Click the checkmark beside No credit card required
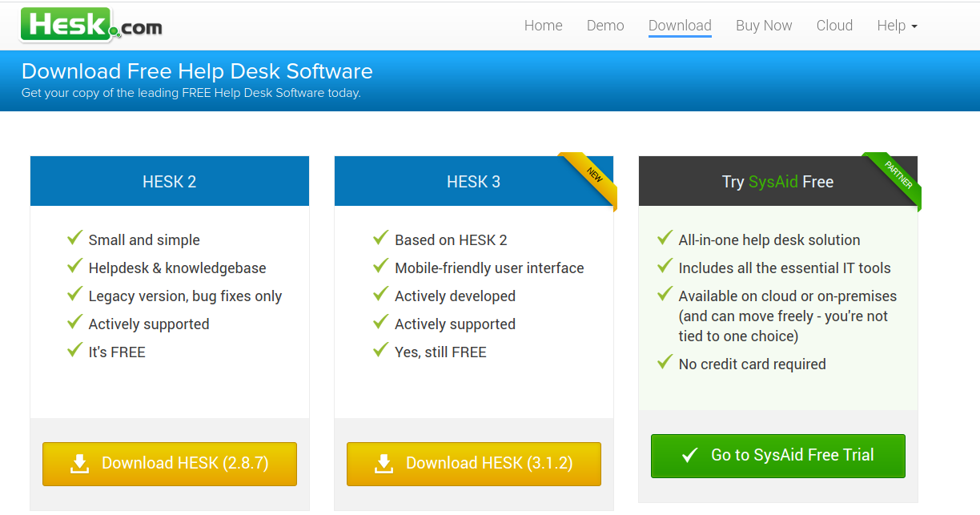The height and width of the screenshot is (515, 980). [665, 362]
